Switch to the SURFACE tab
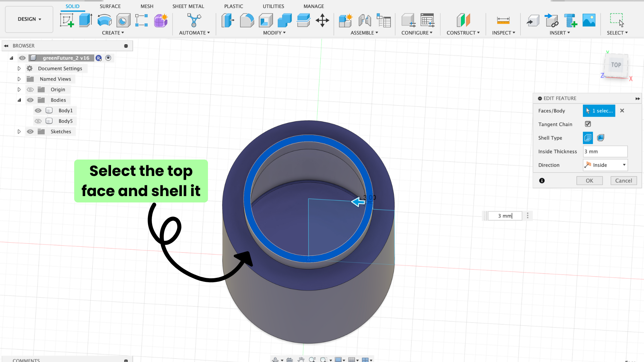 point(110,6)
